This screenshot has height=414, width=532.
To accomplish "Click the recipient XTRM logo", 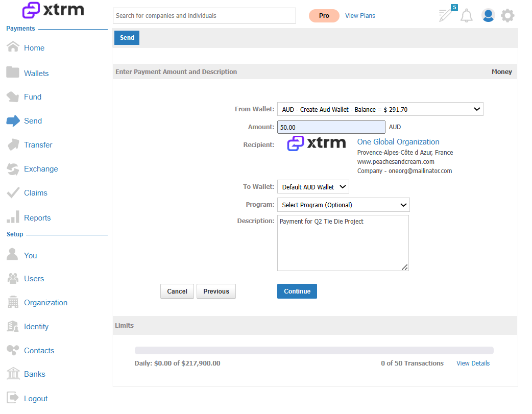I will point(317,143).
